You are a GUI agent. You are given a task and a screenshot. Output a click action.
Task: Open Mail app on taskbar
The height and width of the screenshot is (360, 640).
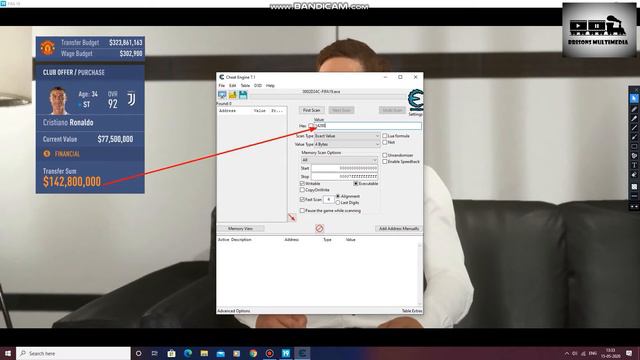point(220,353)
